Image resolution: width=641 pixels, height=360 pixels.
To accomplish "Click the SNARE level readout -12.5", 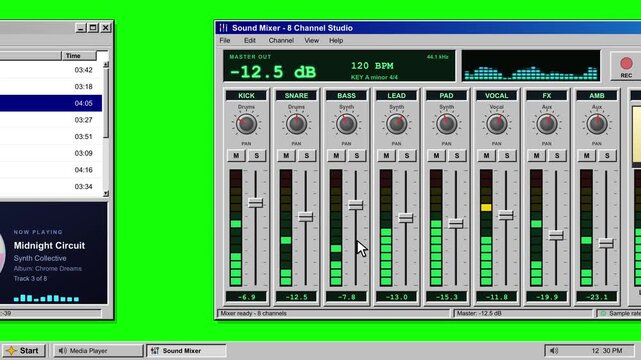I will click(296, 297).
